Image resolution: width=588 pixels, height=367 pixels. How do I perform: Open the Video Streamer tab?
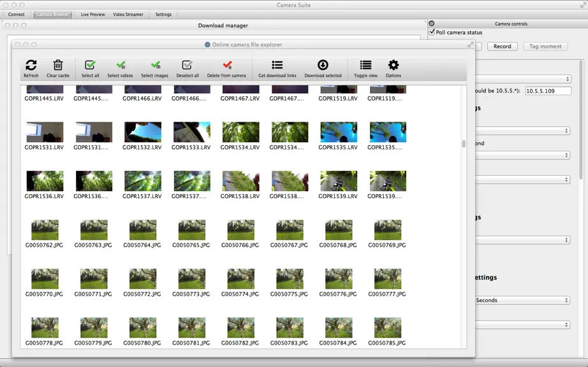click(128, 14)
